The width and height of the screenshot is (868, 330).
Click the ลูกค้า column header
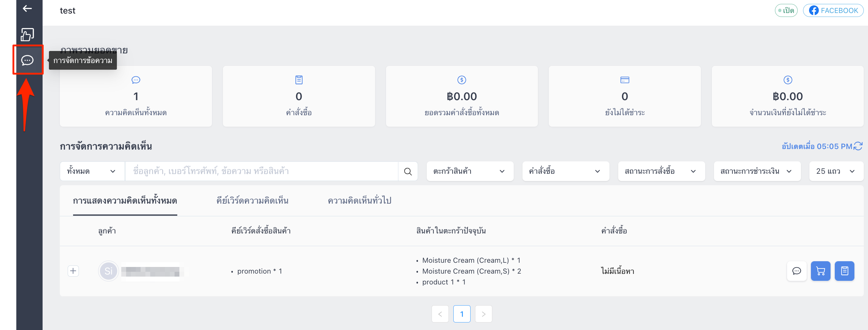point(107,231)
